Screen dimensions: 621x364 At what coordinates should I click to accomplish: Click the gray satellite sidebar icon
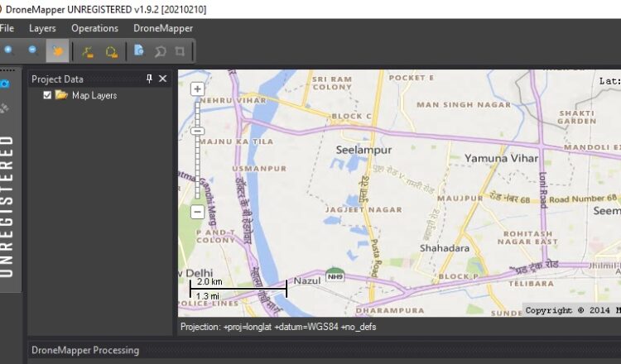[x=4, y=108]
